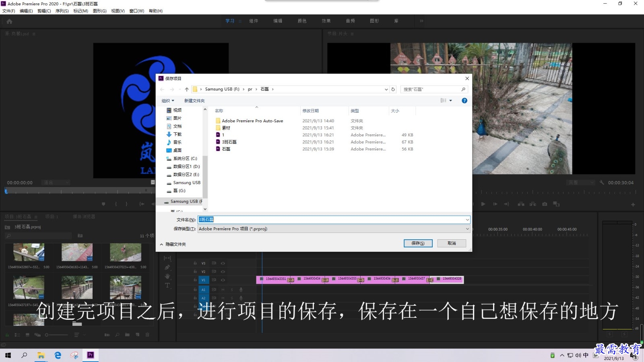Click the Lift icon in Program monitor

[x=521, y=204]
